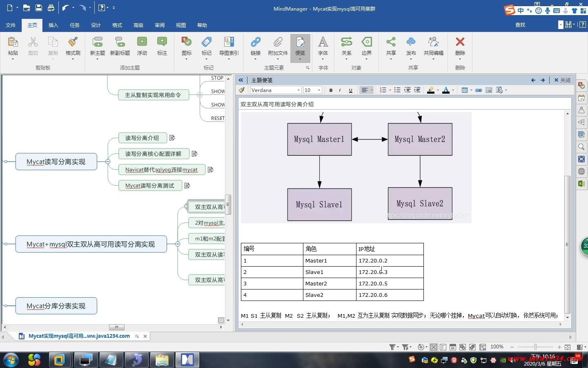Open the numbered list dropdown arrow
Viewport: 588px width, 368px height.
point(390,90)
